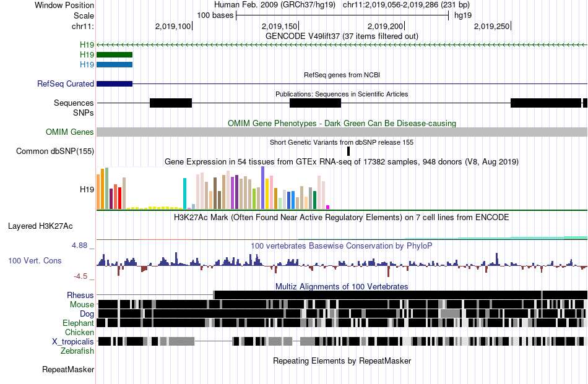The image size is (588, 384).
Task: Select the dark green H19 exon bar
Action: coord(115,54)
